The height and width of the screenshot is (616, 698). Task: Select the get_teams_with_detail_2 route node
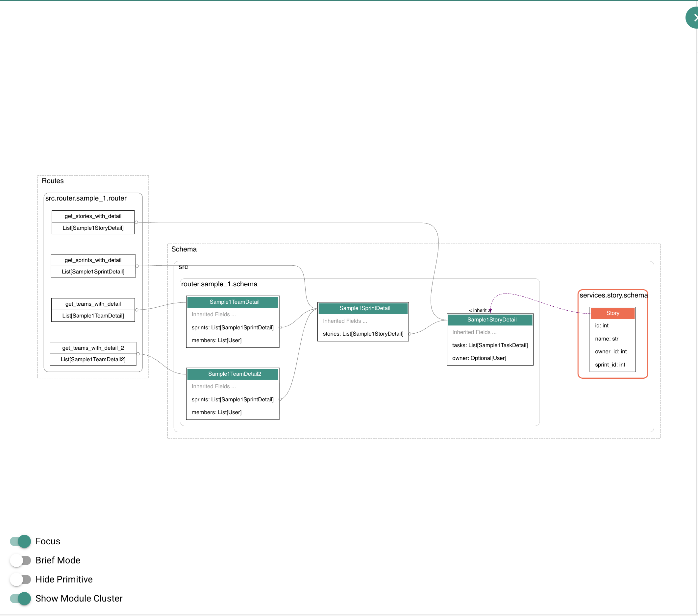[93, 348]
